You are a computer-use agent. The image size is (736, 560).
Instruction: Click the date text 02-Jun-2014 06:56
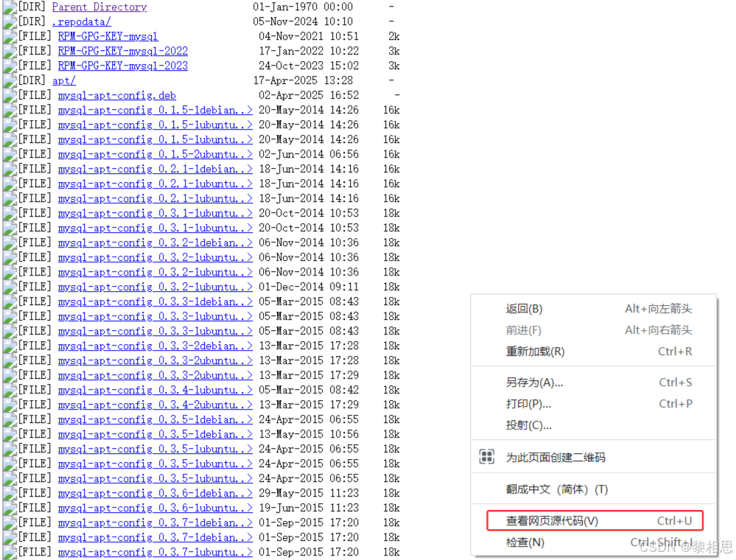click(x=309, y=155)
